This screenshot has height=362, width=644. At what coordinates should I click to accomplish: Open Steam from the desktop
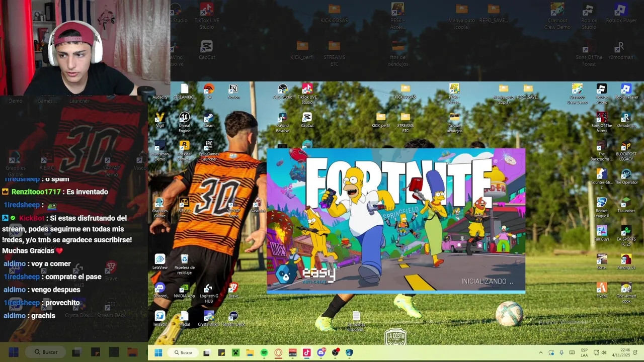(x=209, y=120)
